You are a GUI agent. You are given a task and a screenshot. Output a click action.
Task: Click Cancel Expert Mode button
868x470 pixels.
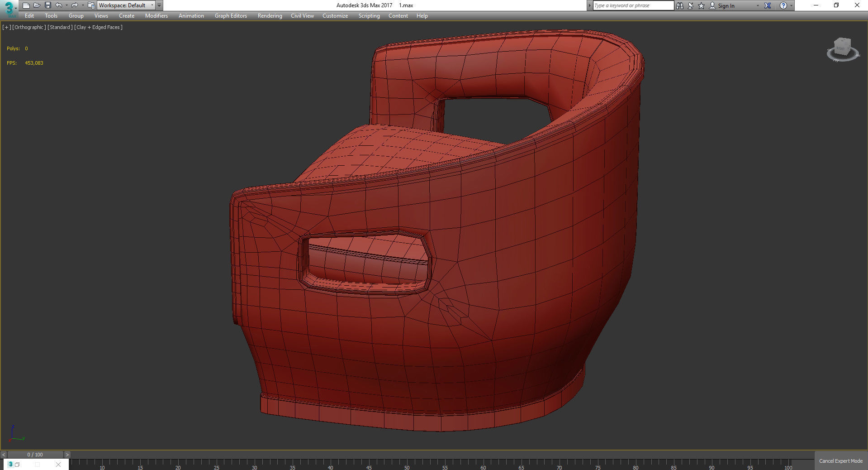point(841,461)
